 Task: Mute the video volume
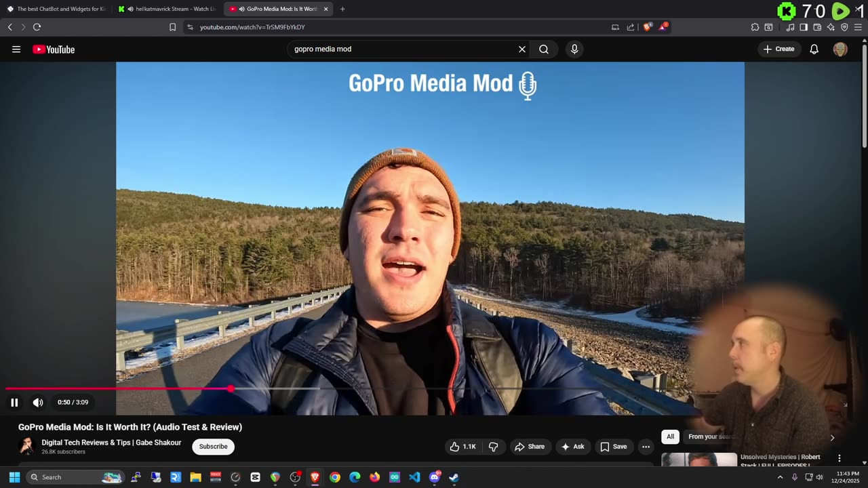[x=38, y=403]
